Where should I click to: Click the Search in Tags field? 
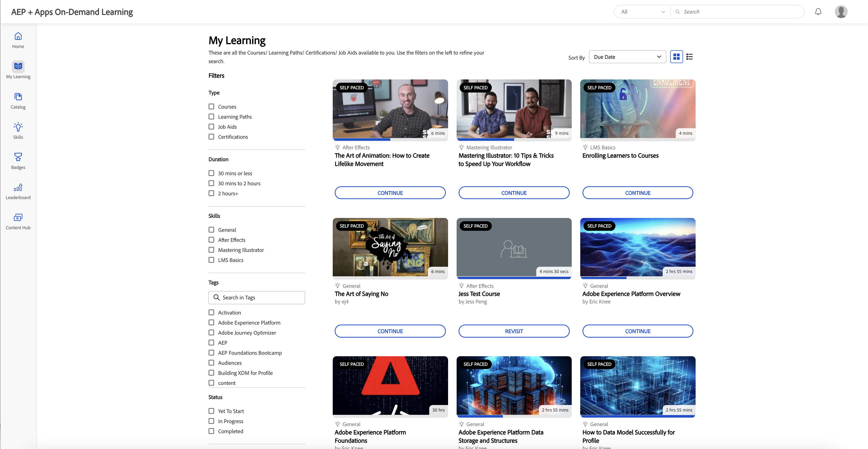point(257,298)
